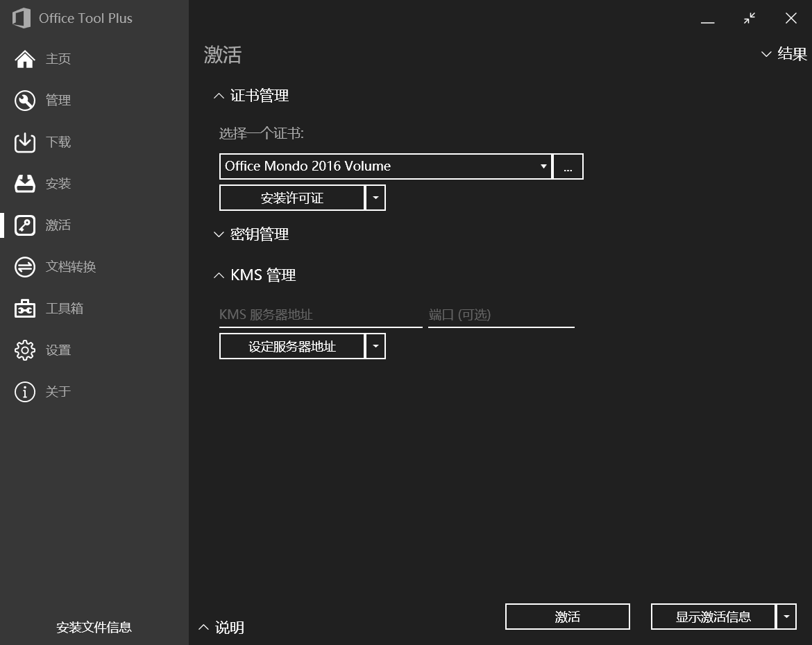Collapse the 证书管理 section
The width and height of the screenshot is (812, 645).
click(252, 96)
